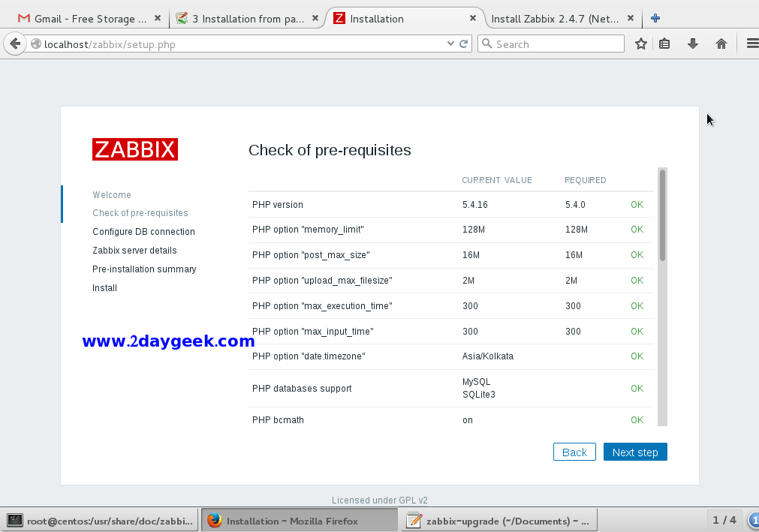Open the Firefox hamburger menu
Screen dimensions: 759x532
coord(752,44)
